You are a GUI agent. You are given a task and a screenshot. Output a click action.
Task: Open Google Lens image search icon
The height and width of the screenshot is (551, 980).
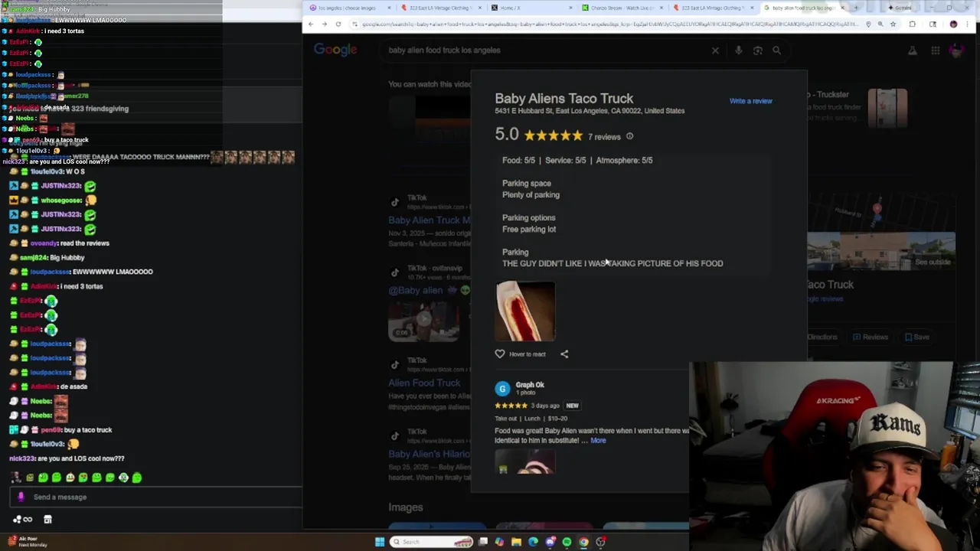coord(757,51)
